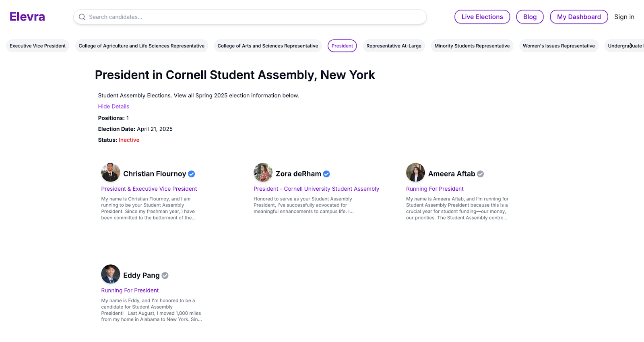Select Women's Issues Representative tab
The image size is (644, 342).
tap(558, 46)
